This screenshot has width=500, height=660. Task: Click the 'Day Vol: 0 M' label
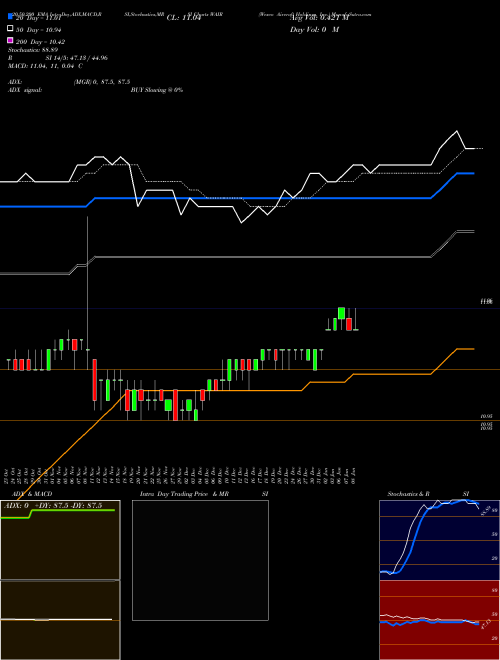pyautogui.click(x=314, y=30)
